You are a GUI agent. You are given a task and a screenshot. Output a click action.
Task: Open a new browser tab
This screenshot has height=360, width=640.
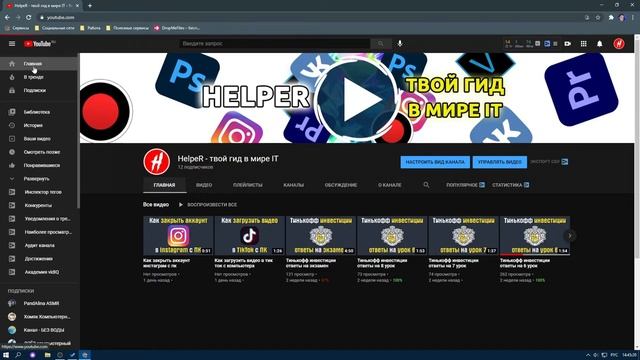point(90,6)
